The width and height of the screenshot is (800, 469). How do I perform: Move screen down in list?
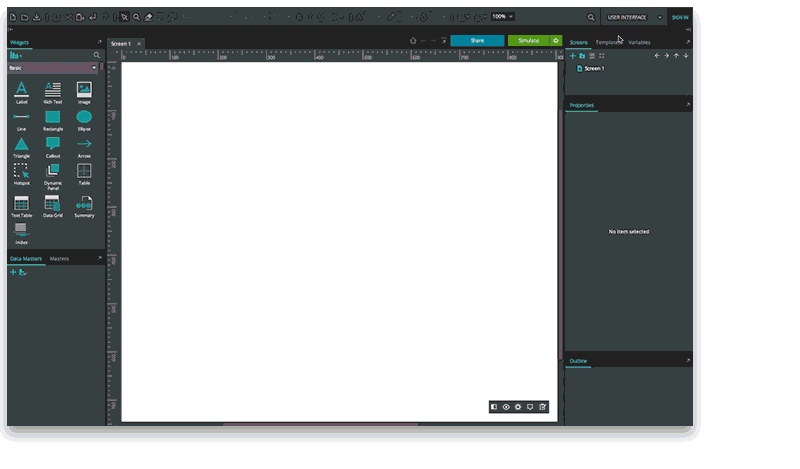[x=686, y=56]
